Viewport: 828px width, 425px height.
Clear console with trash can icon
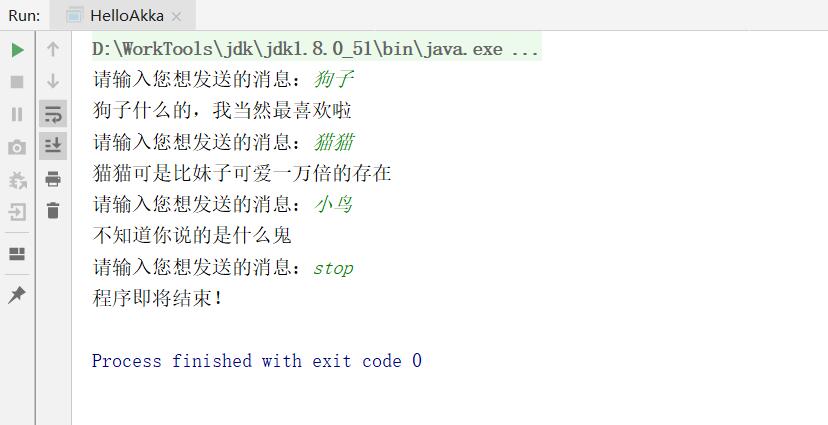pyautogui.click(x=53, y=211)
